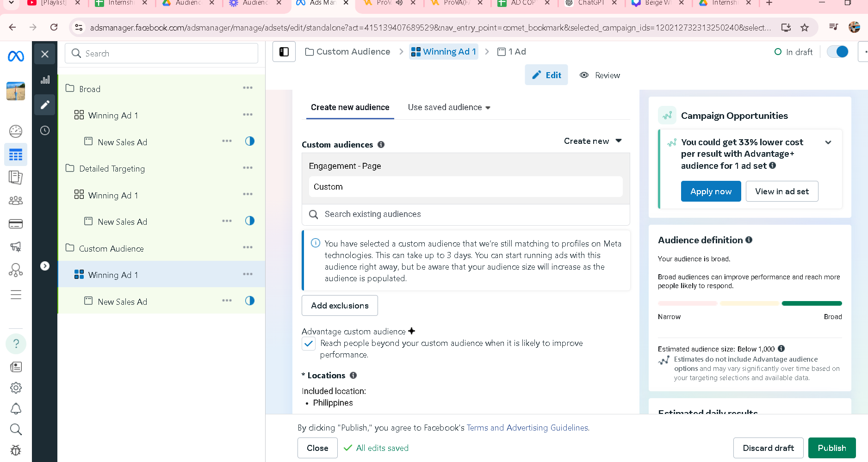Click the magnifier search icon in left rail
Viewport: 868px width, 462px height.
(16, 430)
